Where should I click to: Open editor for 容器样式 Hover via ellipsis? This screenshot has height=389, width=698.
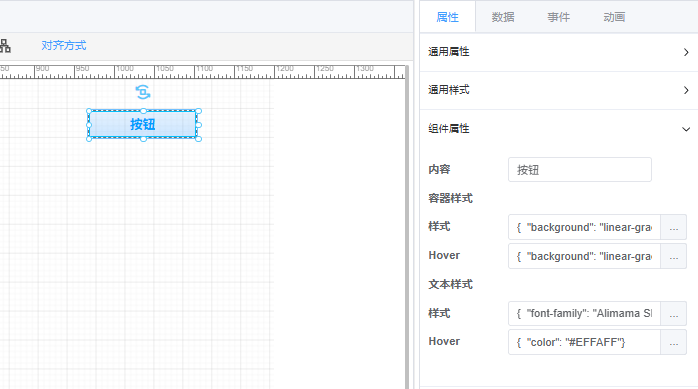[x=674, y=256]
